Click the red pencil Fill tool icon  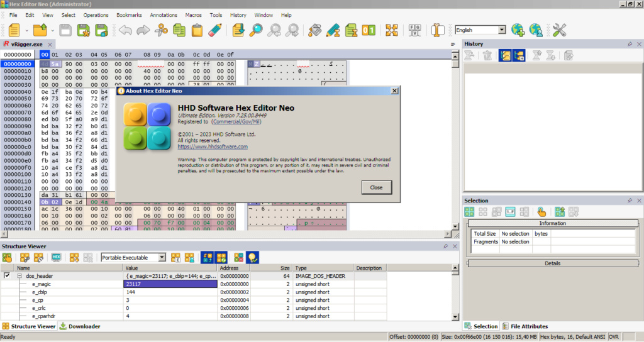coord(215,30)
